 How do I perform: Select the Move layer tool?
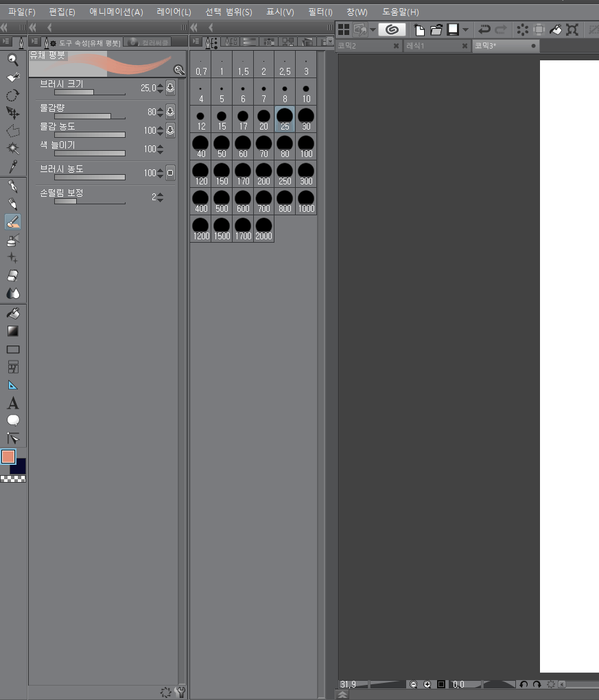(12, 113)
